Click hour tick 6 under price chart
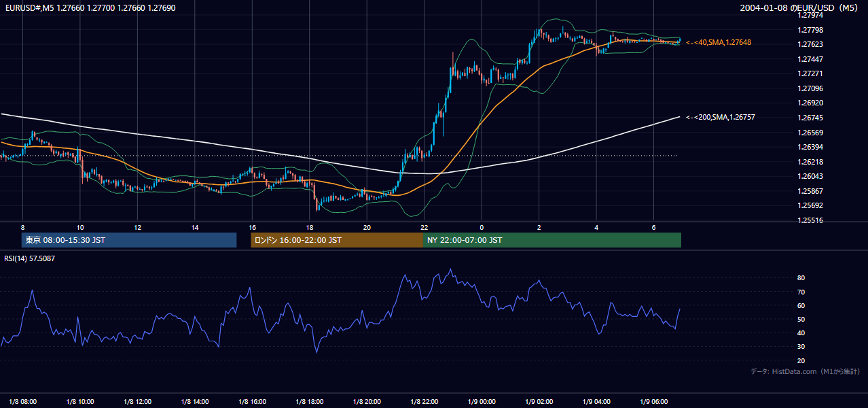 pos(654,227)
